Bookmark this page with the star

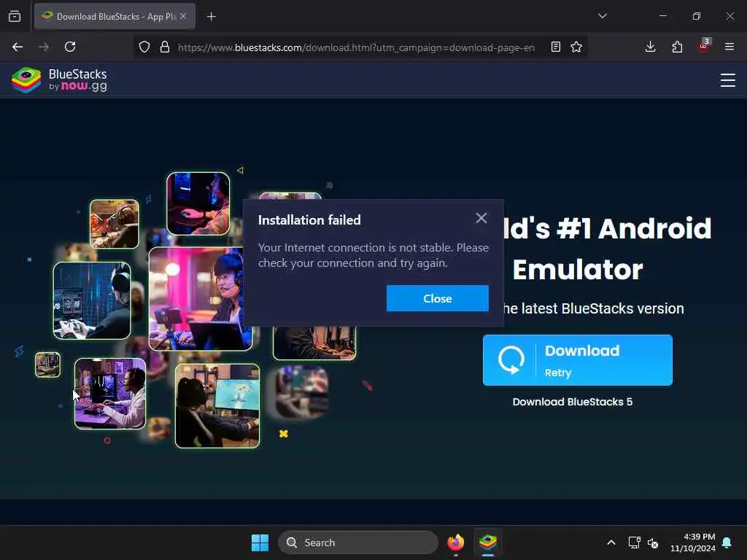pos(576,47)
